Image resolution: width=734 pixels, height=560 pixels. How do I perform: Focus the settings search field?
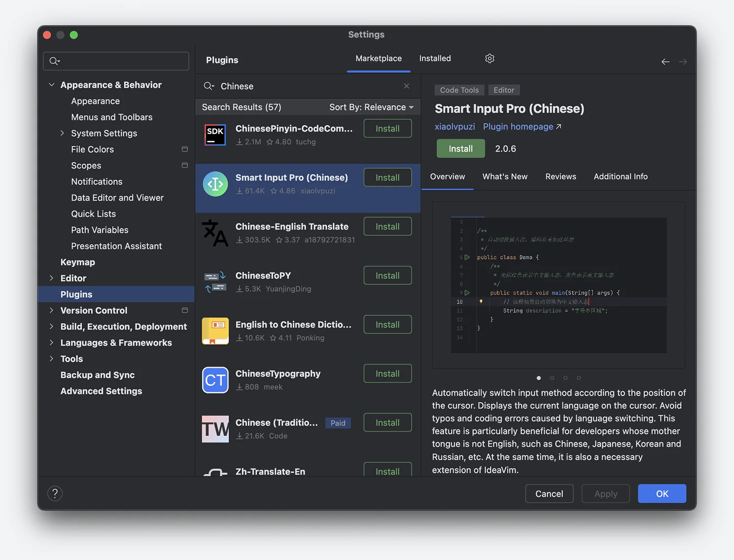pyautogui.click(x=116, y=61)
